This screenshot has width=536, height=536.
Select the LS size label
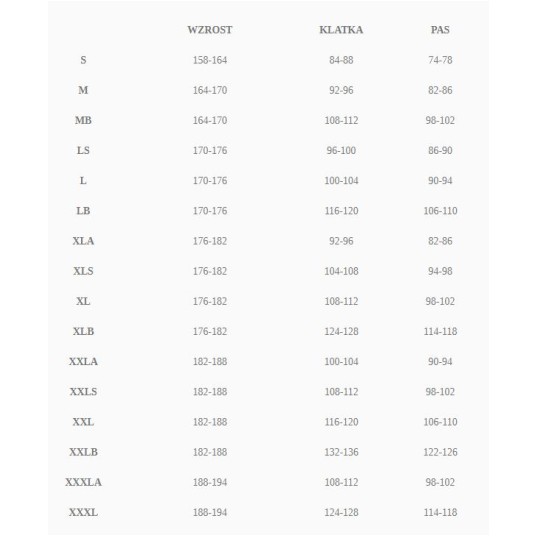click(x=83, y=150)
